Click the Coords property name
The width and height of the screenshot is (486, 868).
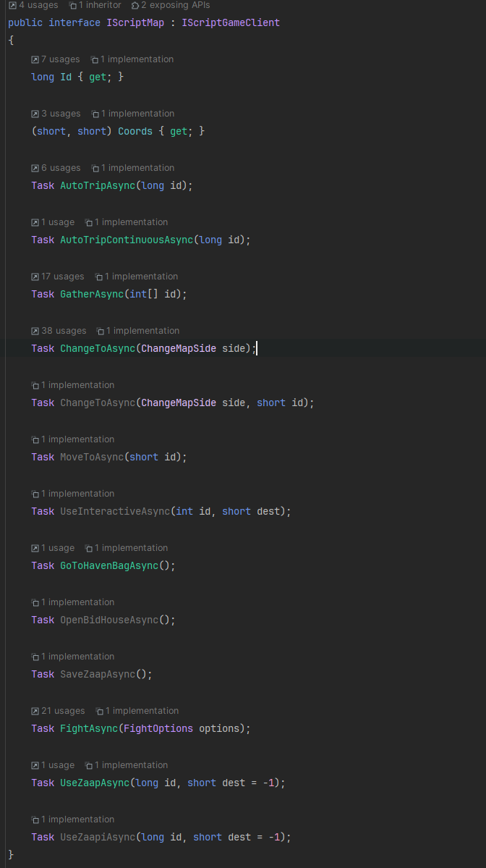[x=135, y=131]
